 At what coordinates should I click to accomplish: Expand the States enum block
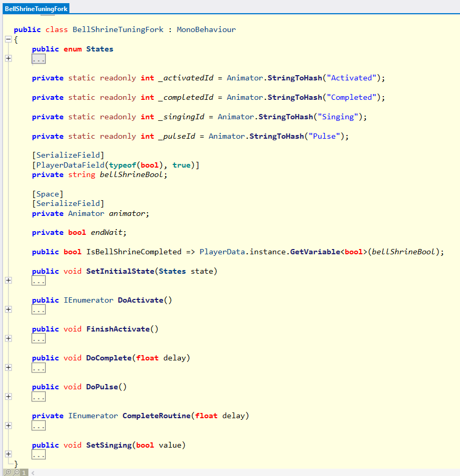[8, 58]
